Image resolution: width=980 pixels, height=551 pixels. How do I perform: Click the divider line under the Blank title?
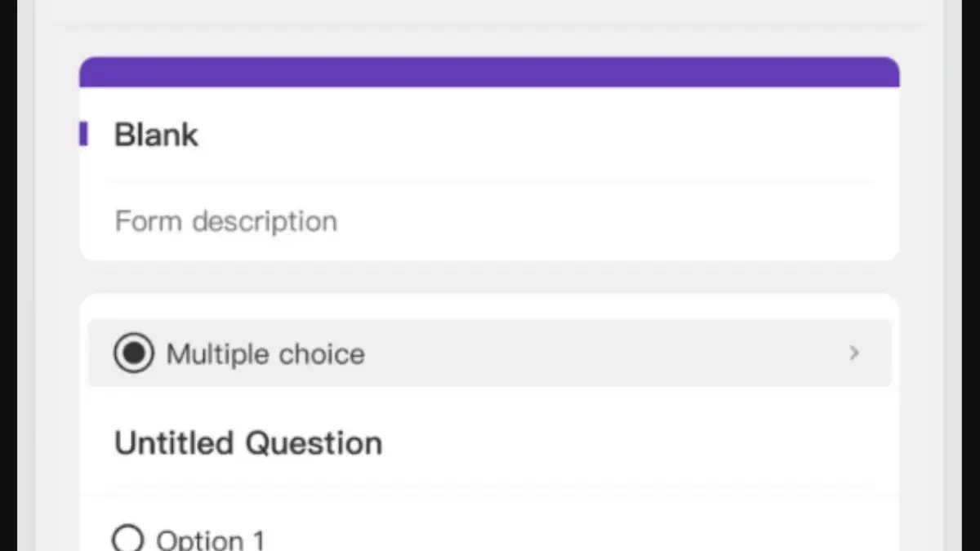pyautogui.click(x=488, y=180)
